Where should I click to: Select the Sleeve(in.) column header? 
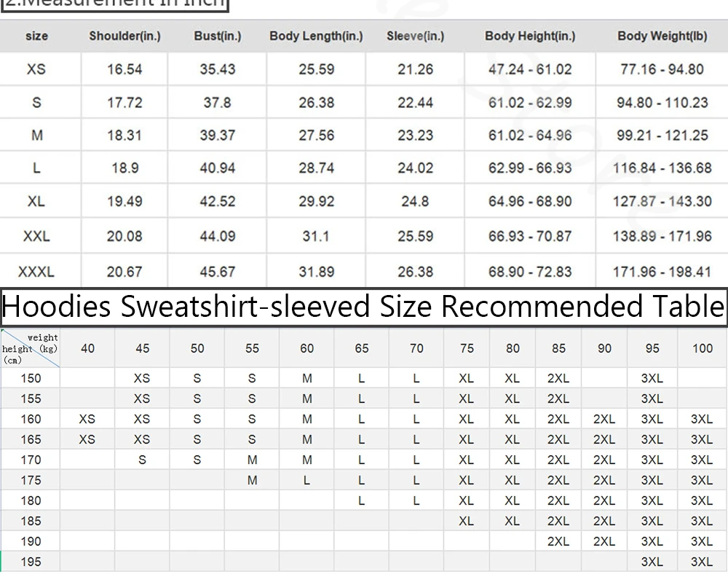click(415, 36)
